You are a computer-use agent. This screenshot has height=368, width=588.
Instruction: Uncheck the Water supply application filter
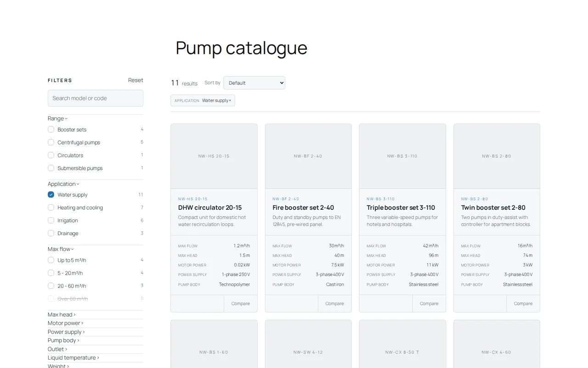point(51,195)
